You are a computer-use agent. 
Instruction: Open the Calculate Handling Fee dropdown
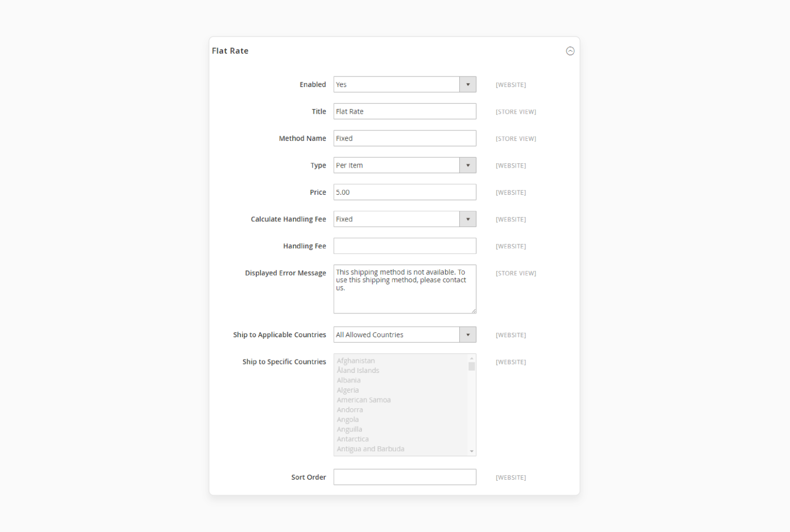pyautogui.click(x=468, y=219)
